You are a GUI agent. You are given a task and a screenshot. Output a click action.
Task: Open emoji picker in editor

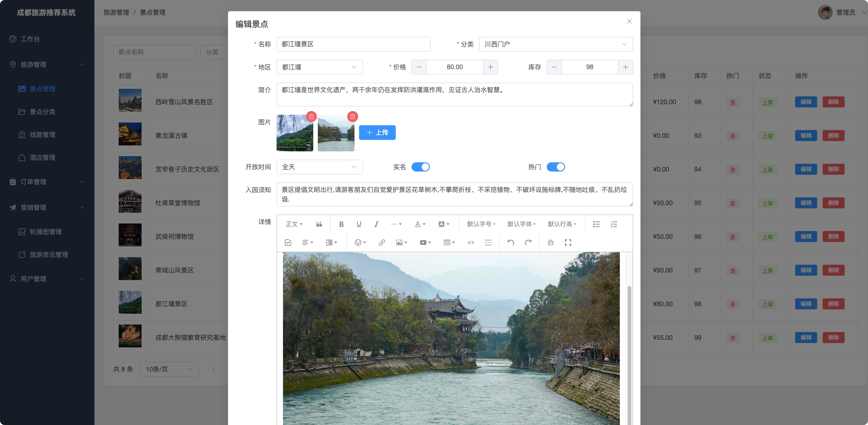[x=360, y=242]
